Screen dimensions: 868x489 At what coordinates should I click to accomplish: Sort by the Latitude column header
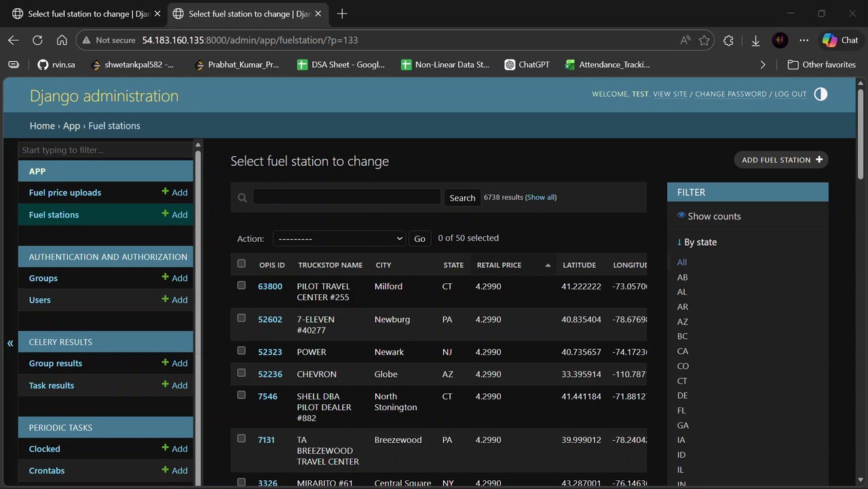579,265
